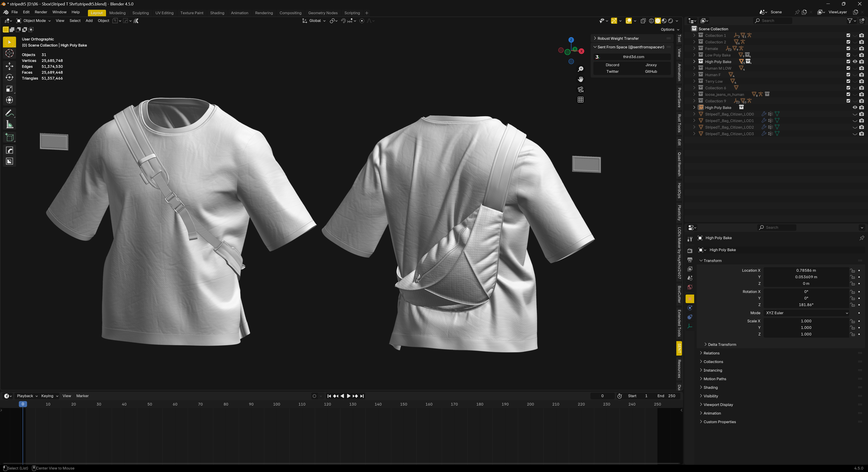The image size is (868, 472).
Task: Select the Move tool in toolbar
Action: (x=9, y=66)
